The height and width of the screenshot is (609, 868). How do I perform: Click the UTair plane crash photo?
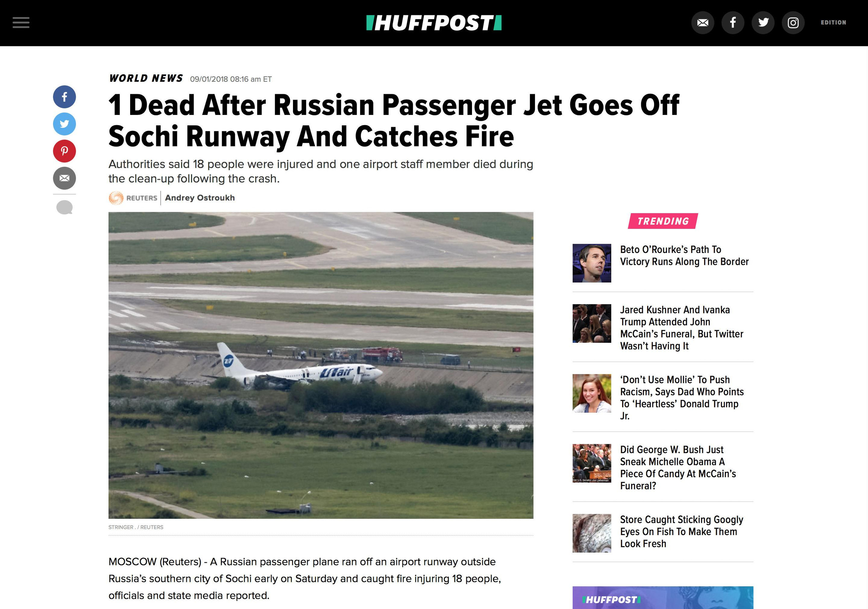point(321,365)
